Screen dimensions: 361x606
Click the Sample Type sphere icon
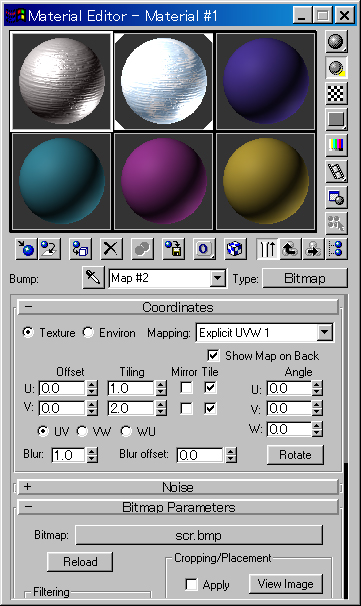pyautogui.click(x=336, y=41)
